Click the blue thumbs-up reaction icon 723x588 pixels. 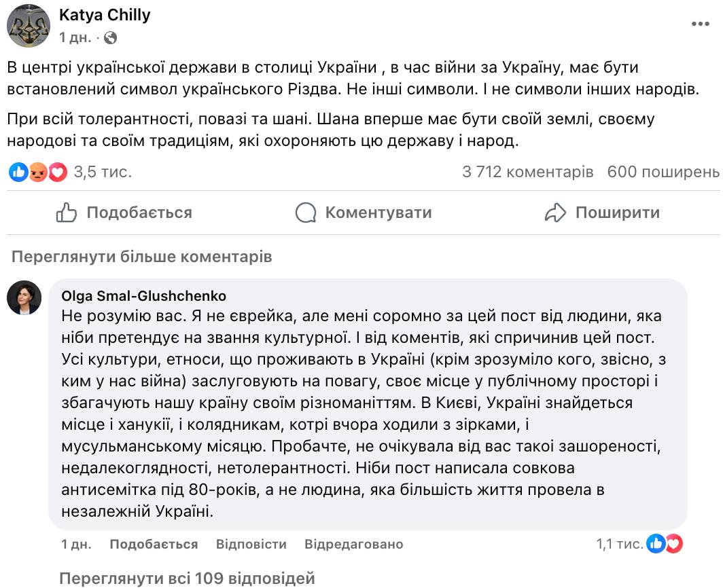click(x=18, y=173)
